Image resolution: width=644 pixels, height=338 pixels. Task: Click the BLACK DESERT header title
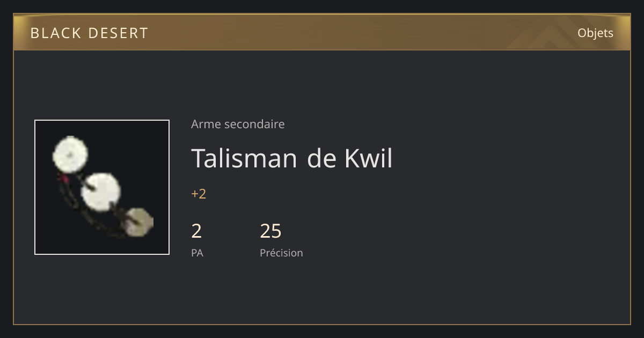89,33
